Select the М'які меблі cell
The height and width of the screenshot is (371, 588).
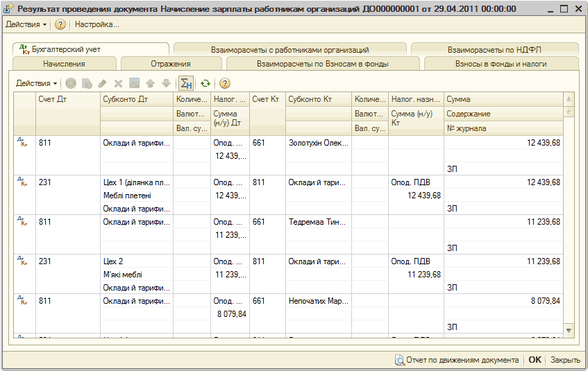[137, 275]
